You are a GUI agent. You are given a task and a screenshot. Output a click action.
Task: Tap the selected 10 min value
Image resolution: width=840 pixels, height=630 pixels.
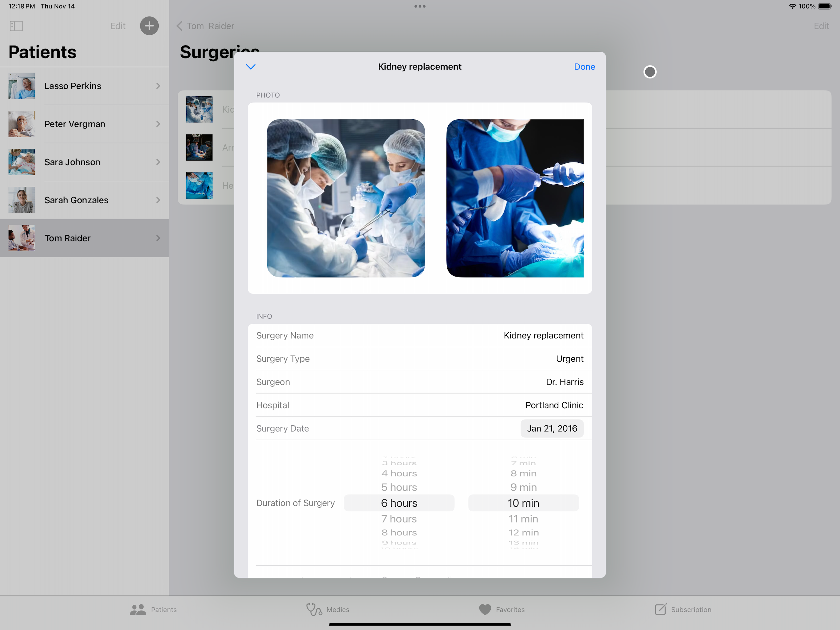[523, 503]
